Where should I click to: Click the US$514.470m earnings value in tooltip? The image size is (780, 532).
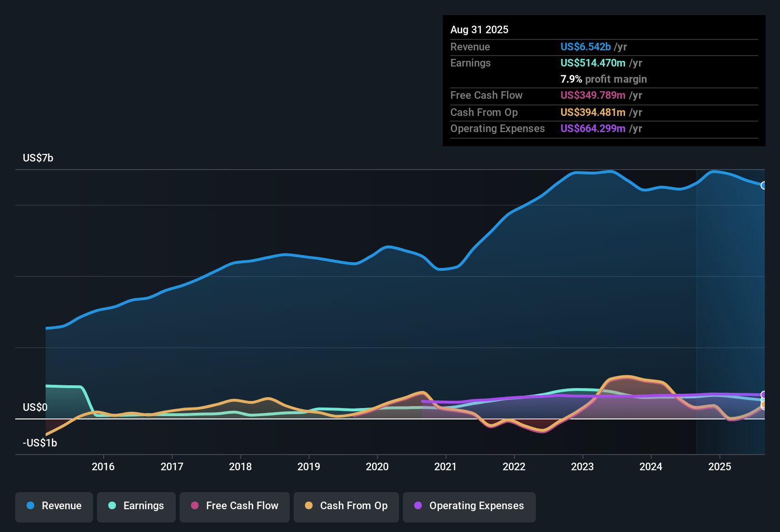593,63
